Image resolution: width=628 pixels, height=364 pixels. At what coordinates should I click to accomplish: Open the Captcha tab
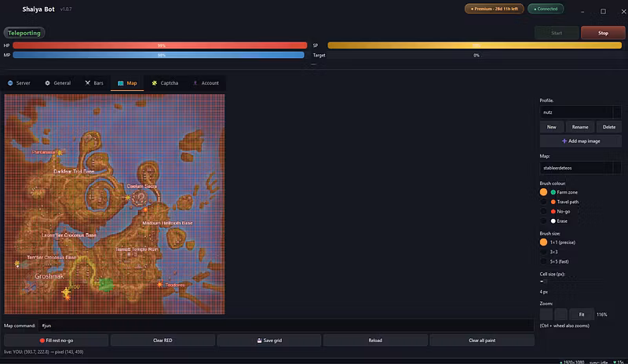[165, 83]
